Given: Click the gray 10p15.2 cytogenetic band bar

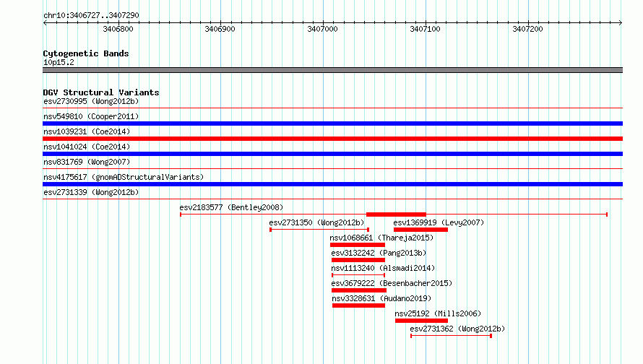Looking at the screenshot, I should pyautogui.click(x=332, y=70).
